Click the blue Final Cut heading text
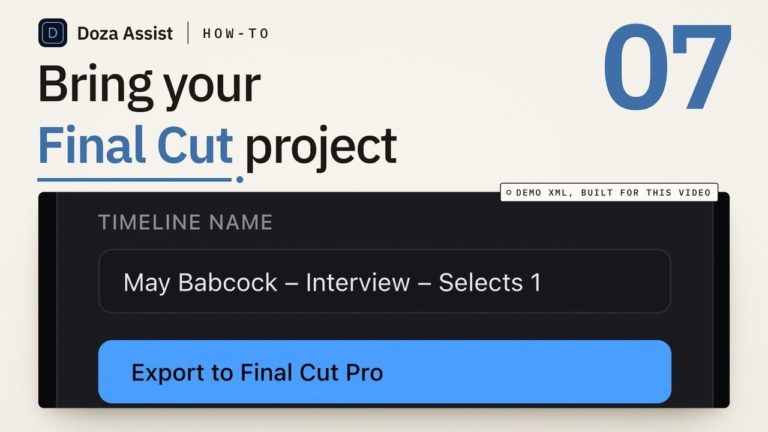 [x=135, y=145]
